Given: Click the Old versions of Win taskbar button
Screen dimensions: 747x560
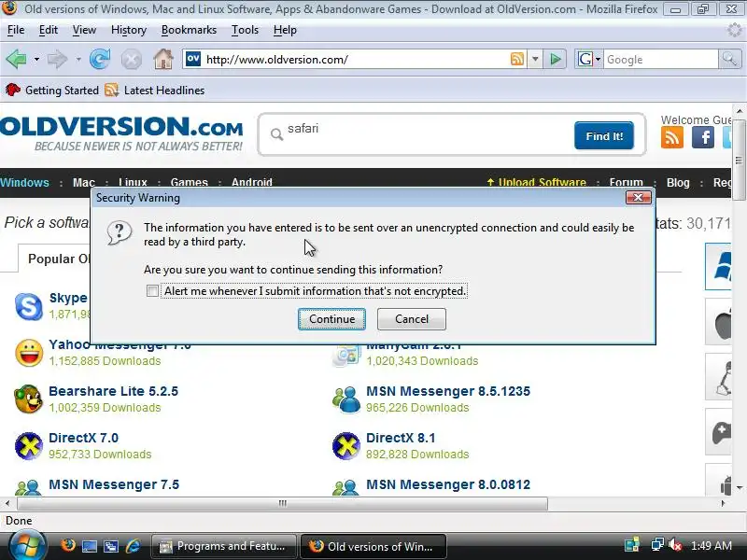Looking at the screenshot, I should (373, 546).
